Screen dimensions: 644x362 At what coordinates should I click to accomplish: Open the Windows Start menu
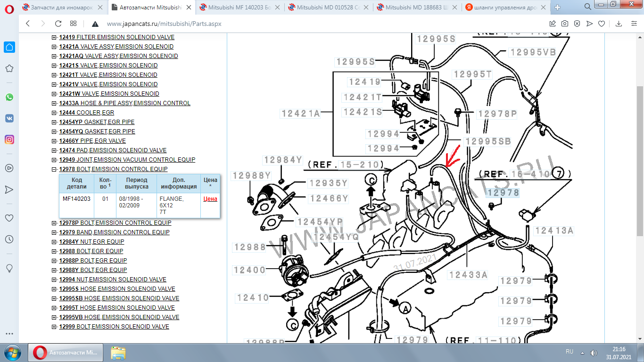pyautogui.click(x=13, y=353)
